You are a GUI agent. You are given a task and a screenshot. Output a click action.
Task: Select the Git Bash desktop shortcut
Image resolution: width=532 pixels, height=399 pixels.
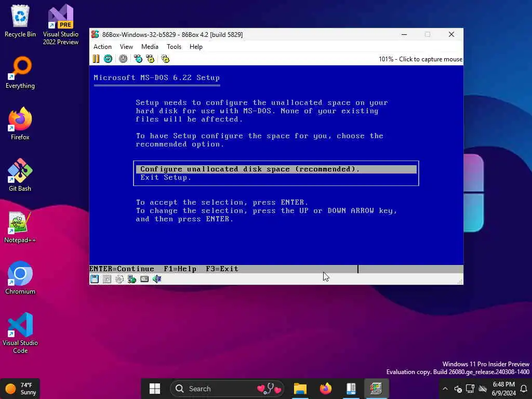pyautogui.click(x=20, y=175)
